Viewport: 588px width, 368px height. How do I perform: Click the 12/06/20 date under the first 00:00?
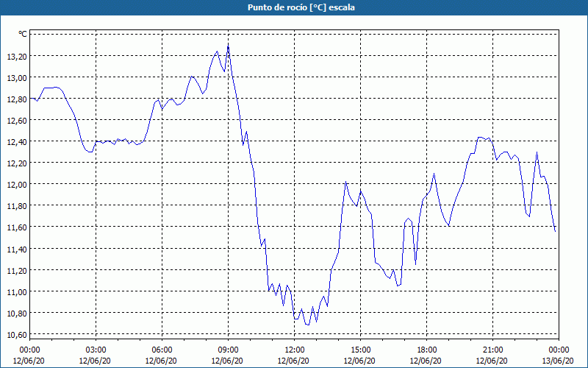click(x=29, y=361)
